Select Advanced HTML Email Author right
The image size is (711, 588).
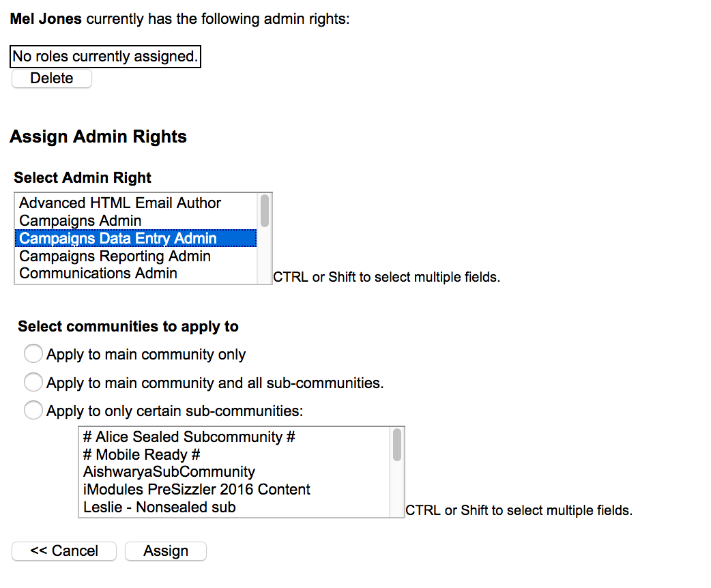point(120,203)
